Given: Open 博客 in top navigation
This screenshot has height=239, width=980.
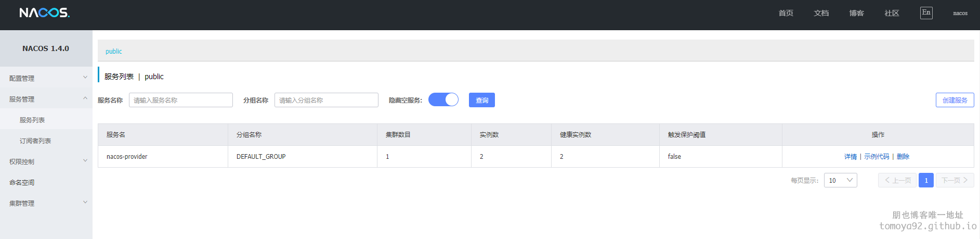Looking at the screenshot, I should click(x=856, y=13).
